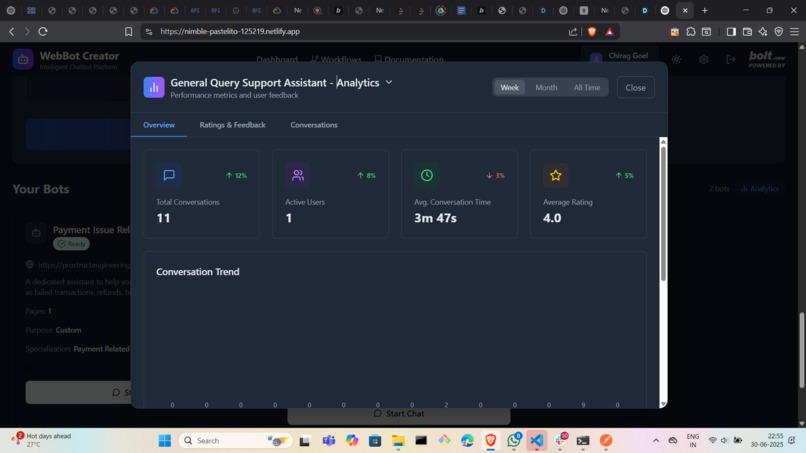Click the Active Users people icon
The image size is (806, 453).
coord(298,175)
